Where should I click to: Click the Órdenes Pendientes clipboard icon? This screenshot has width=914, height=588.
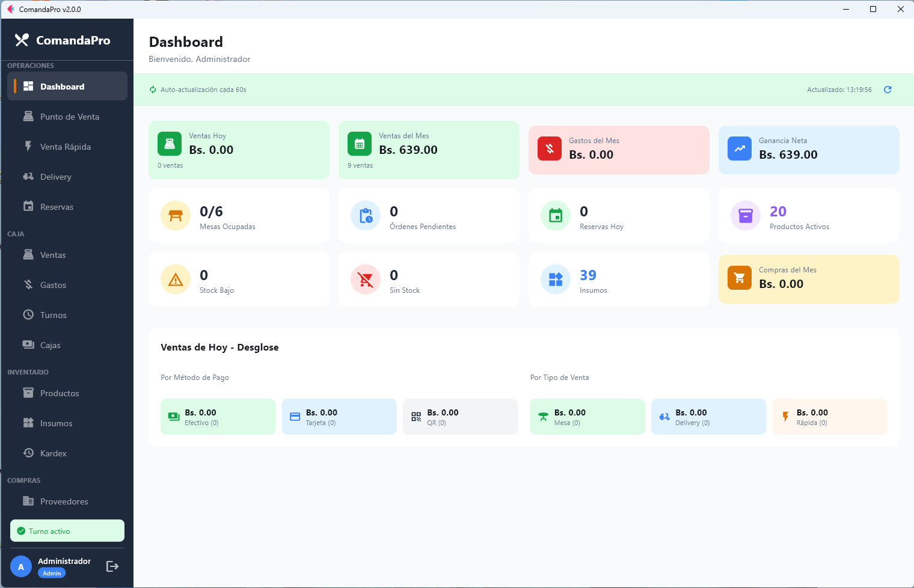pyautogui.click(x=366, y=215)
